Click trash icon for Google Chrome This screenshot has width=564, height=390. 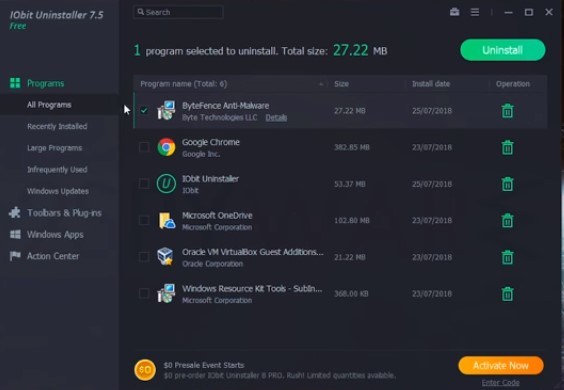coord(508,148)
